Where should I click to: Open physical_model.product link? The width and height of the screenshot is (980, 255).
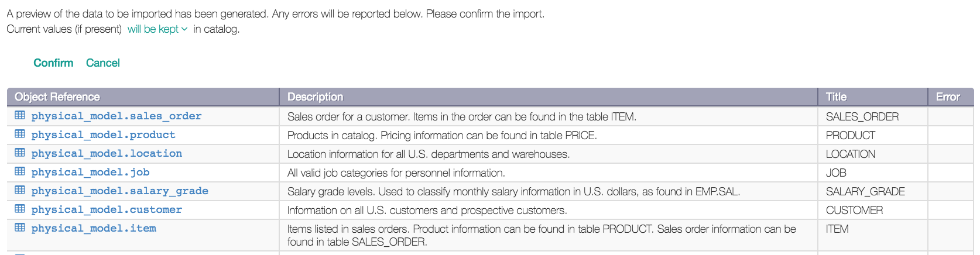(x=104, y=135)
